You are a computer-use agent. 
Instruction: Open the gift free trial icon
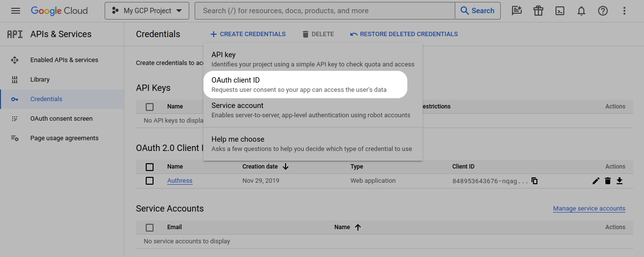538,11
